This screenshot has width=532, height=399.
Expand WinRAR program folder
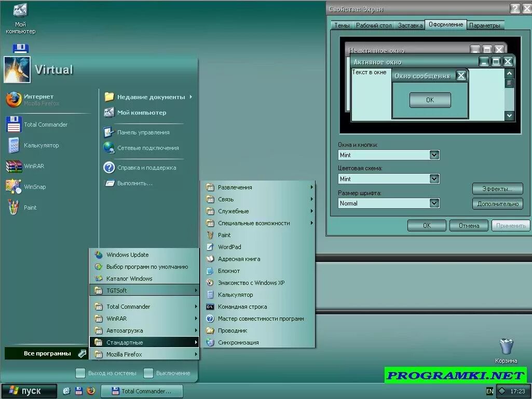pyautogui.click(x=144, y=319)
